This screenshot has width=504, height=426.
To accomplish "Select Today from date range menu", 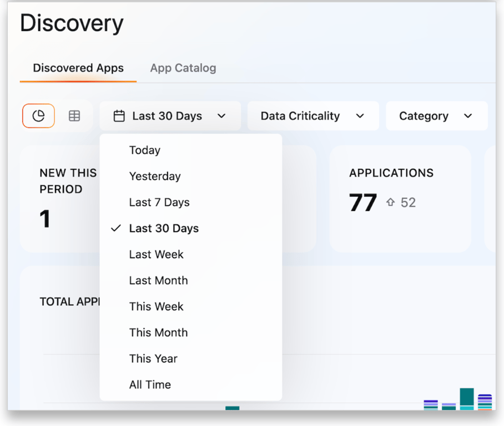I will pyautogui.click(x=191, y=150).
